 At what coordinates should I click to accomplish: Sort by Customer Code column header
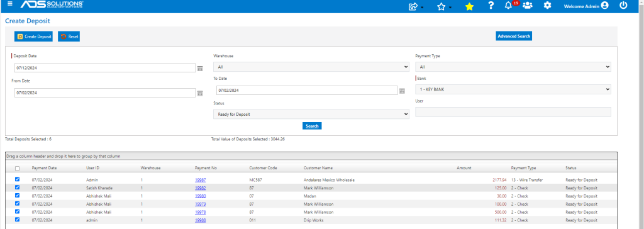pos(263,168)
